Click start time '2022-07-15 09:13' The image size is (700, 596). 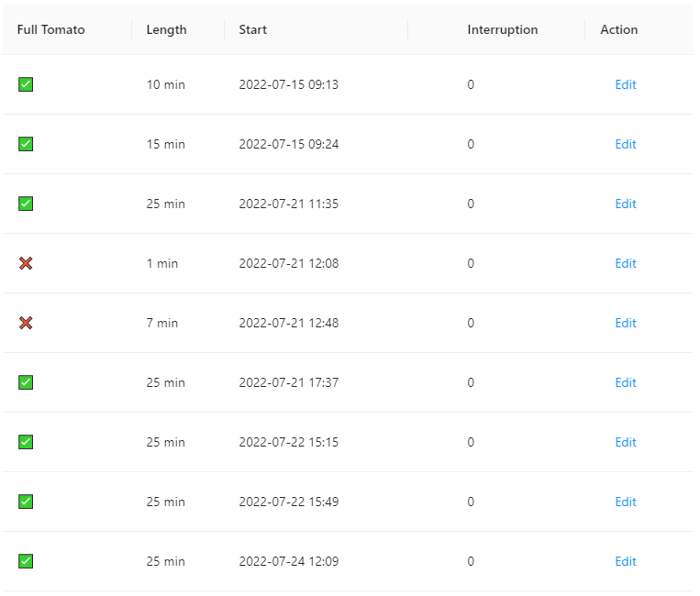tap(289, 84)
